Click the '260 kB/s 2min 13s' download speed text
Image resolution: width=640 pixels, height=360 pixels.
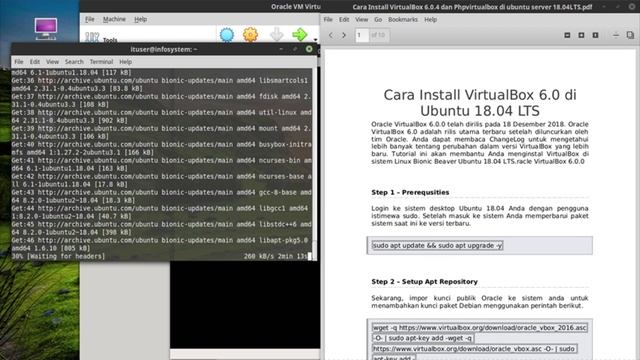276,256
